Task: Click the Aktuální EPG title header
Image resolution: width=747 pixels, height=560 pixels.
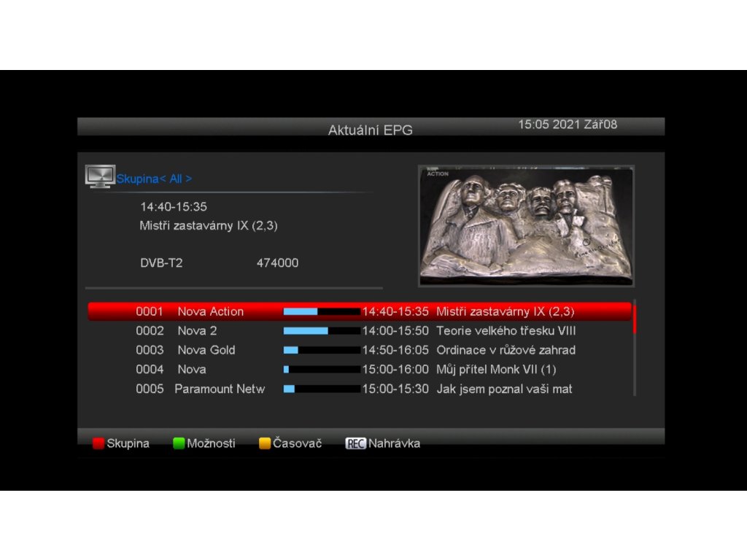Action: coord(370,130)
